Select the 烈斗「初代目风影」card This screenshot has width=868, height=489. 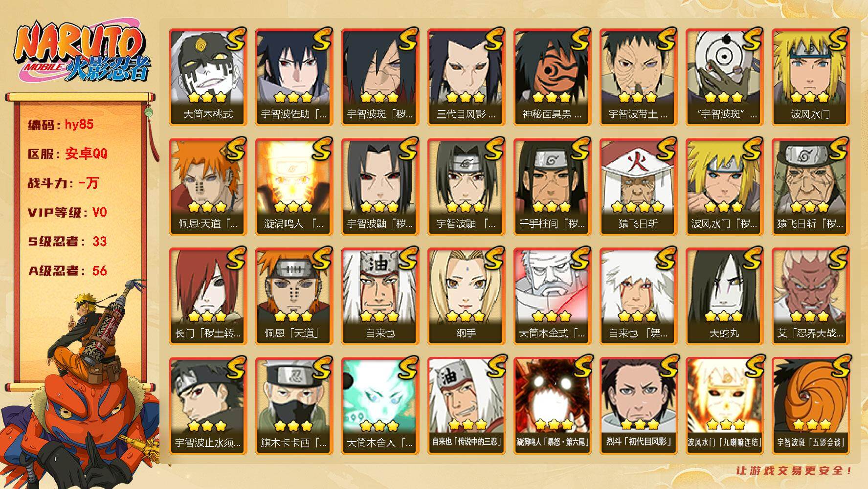click(x=638, y=405)
